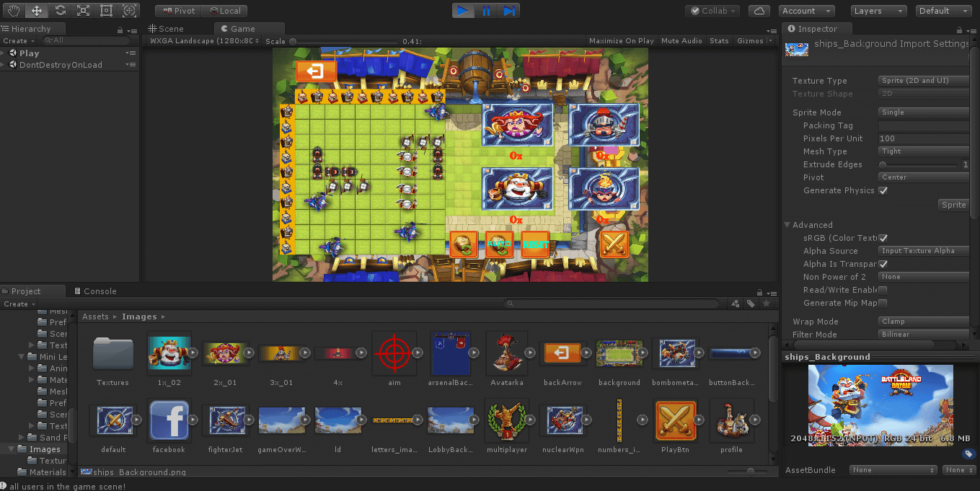Expand the DontDestroyOnLoad scene

[4, 65]
